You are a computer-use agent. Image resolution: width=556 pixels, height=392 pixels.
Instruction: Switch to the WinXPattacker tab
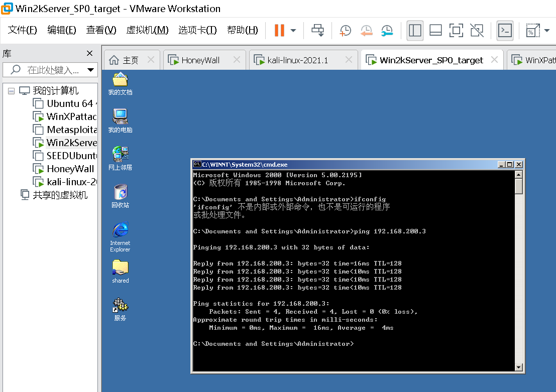click(534, 60)
